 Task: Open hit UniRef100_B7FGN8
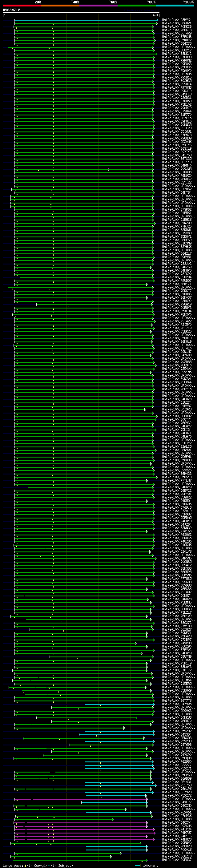tap(176, 37)
